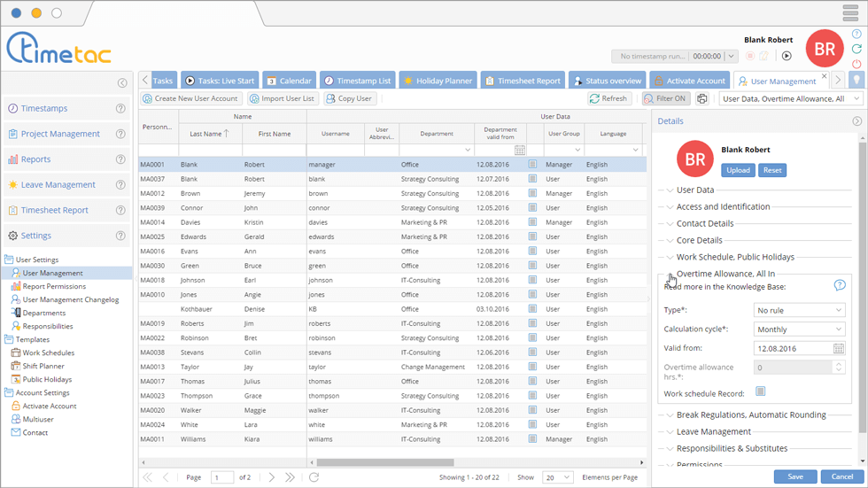868x488 pixels.
Task: Open the Calculation cycle Monthly dropdown
Action: [x=799, y=329]
